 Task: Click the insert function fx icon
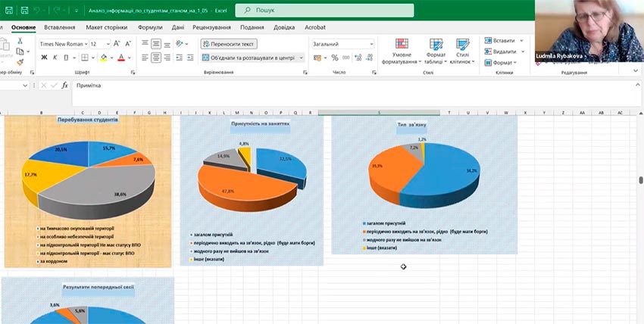(65, 86)
